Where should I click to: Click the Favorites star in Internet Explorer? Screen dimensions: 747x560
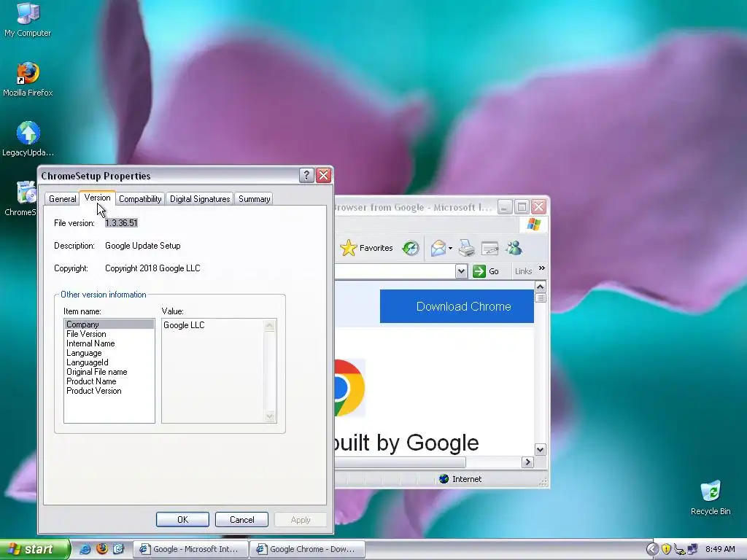tap(349, 248)
